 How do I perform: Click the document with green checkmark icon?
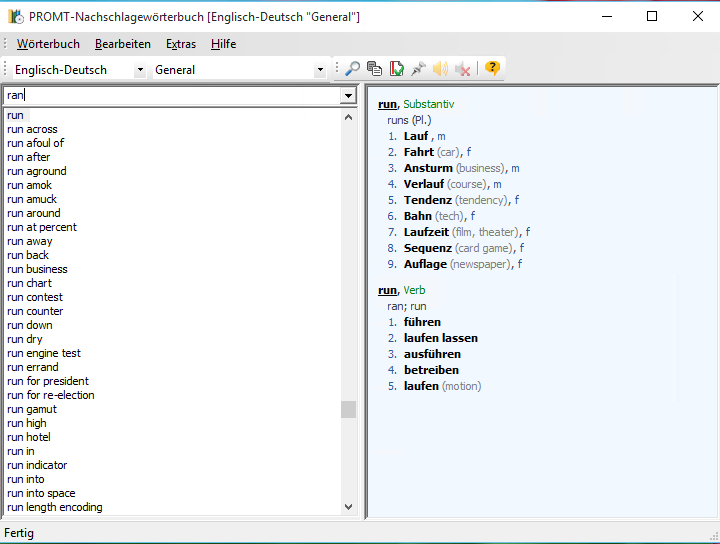(396, 69)
